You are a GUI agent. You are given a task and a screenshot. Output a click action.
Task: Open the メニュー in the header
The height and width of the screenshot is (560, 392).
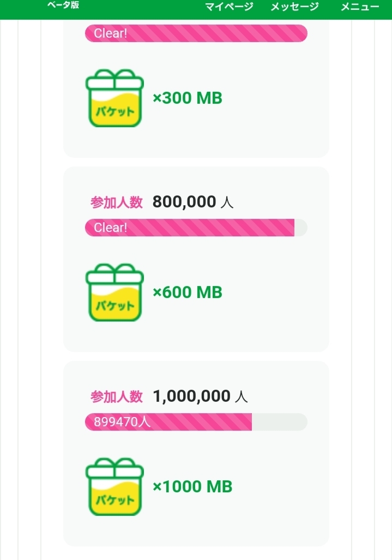[x=360, y=7]
